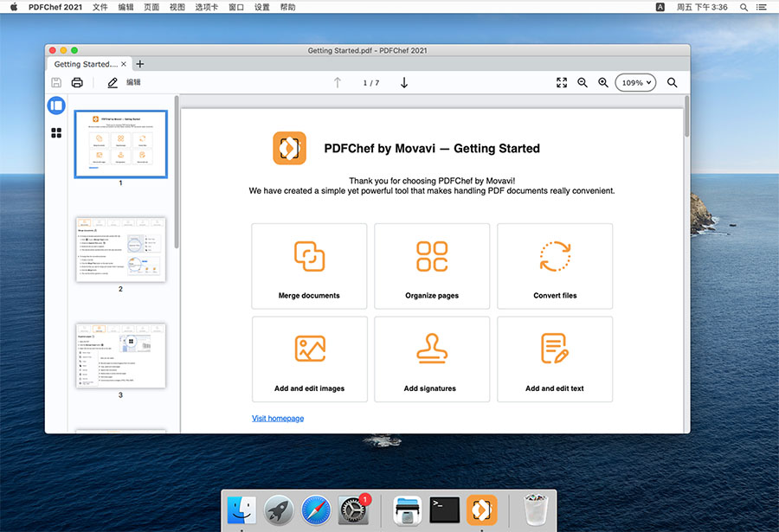
Task: Open the Trash in the Dock
Action: click(x=536, y=510)
